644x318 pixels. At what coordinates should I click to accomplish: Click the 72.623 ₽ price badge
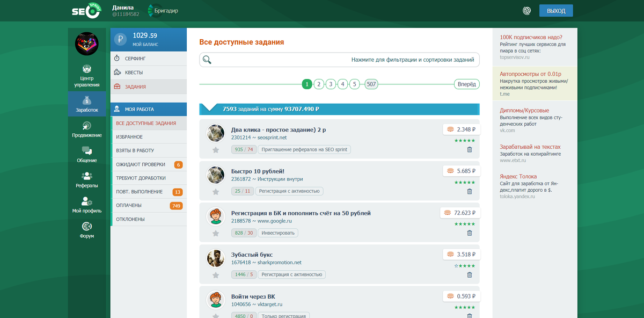[460, 213]
